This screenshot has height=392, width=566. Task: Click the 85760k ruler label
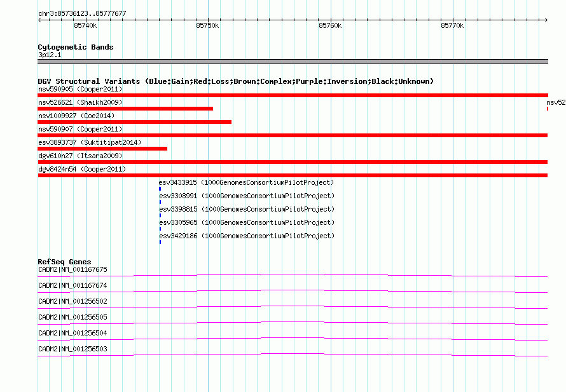click(330, 25)
